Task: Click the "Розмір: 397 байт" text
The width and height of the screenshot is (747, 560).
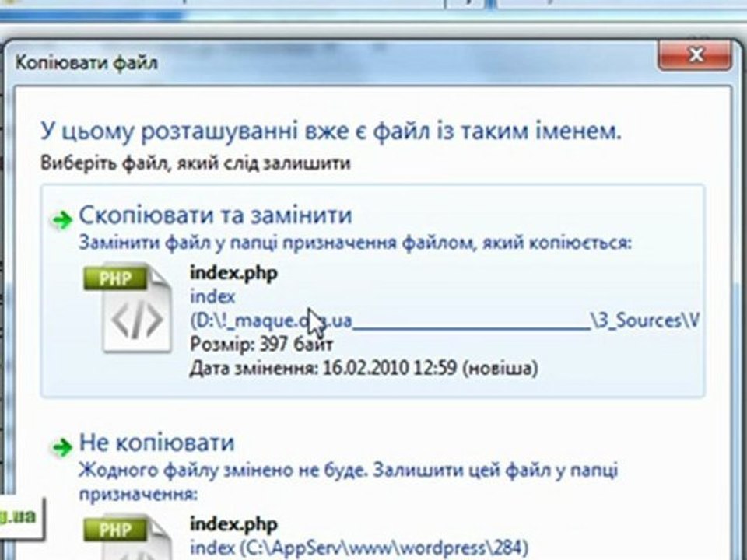Action: coord(261,344)
